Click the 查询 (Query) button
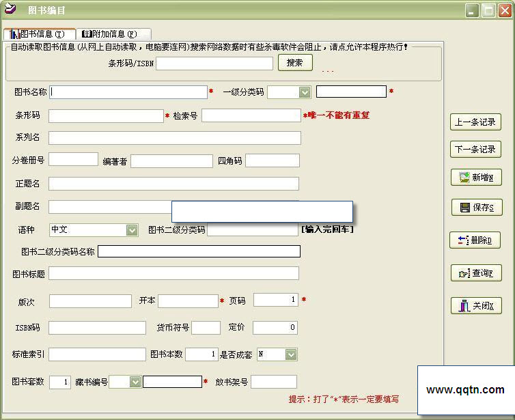Image resolution: width=515 pixels, height=420 pixels. [x=476, y=273]
